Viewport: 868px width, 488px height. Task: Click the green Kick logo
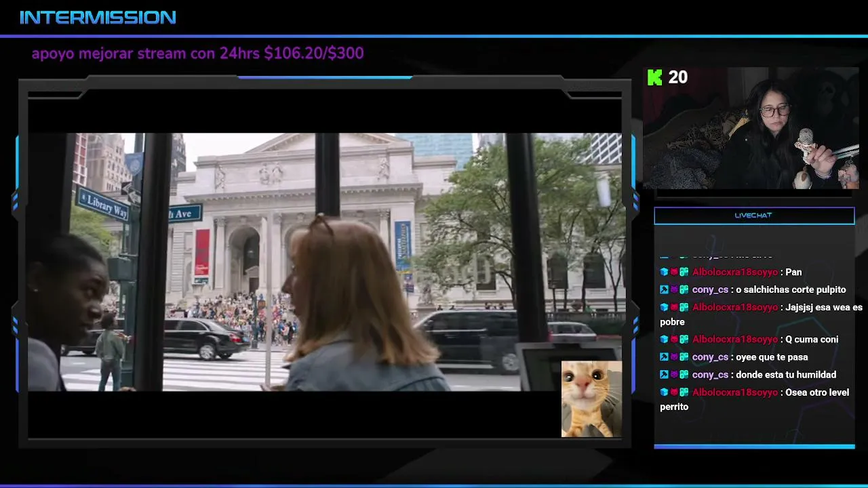pyautogui.click(x=655, y=77)
